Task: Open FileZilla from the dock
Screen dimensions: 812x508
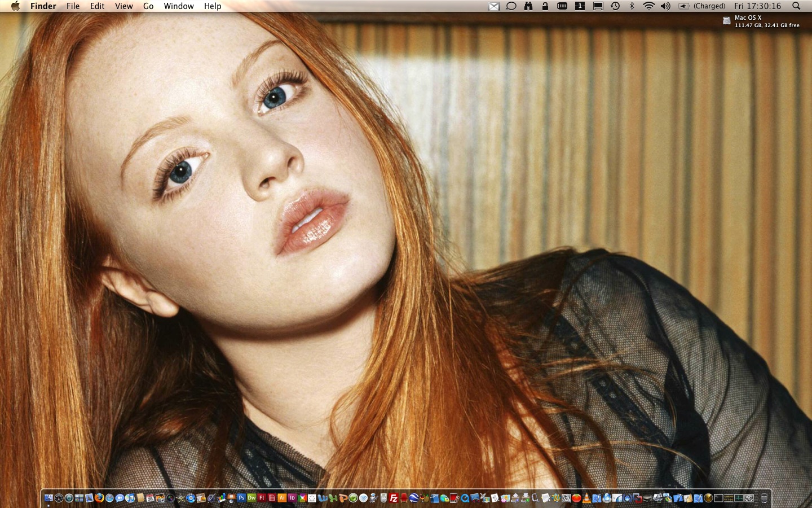Action: coord(394,498)
